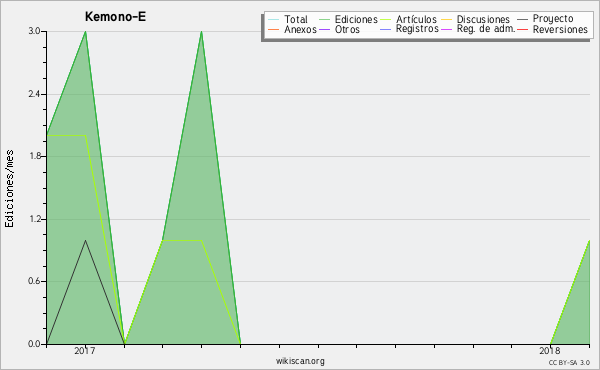The height and width of the screenshot is (370, 600).
Task: Click the Ediciones/mes axis title
Action: (9, 189)
